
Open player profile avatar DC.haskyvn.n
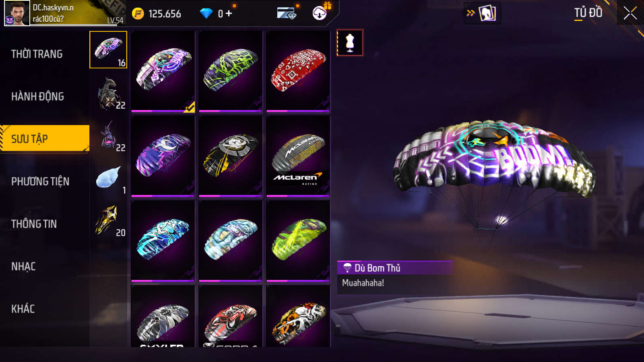pyautogui.click(x=17, y=13)
